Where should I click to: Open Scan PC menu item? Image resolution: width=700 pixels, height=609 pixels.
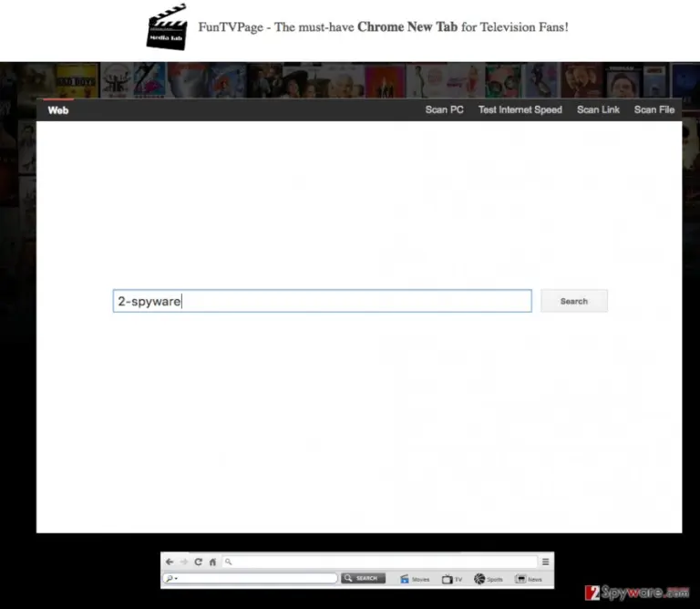[x=444, y=109]
